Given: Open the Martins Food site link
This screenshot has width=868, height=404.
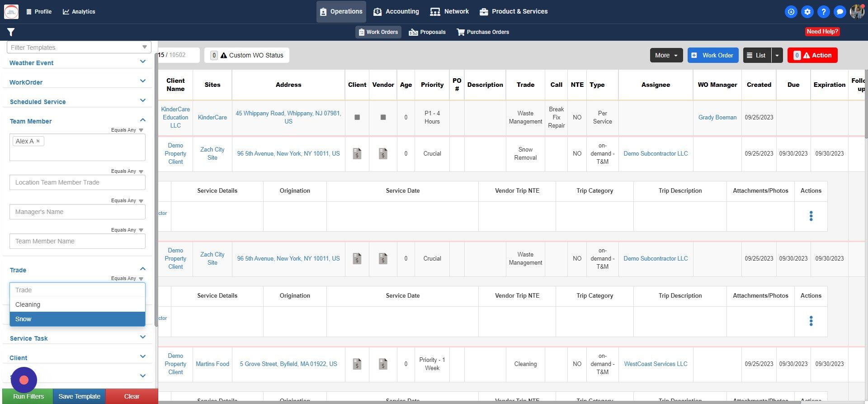Looking at the screenshot, I should pos(212,364).
